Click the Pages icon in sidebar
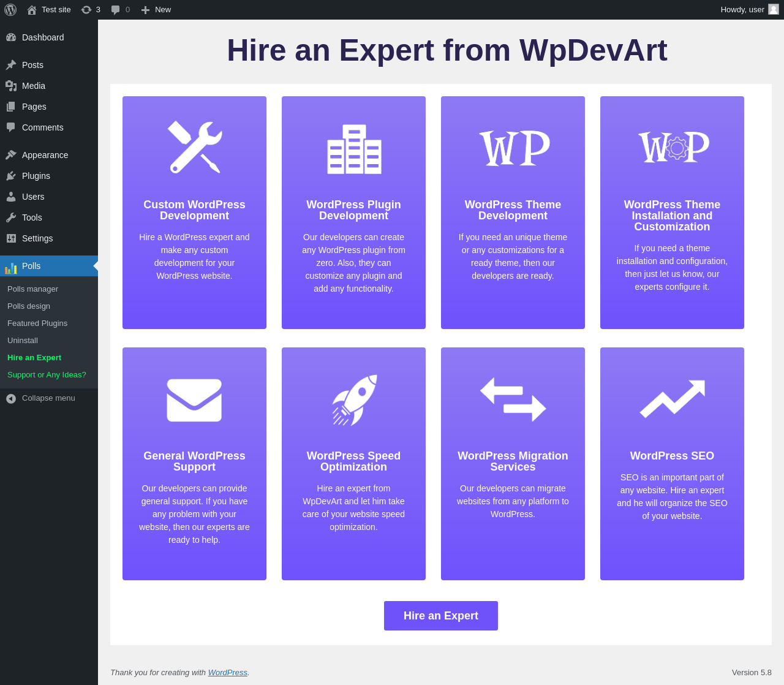 pyautogui.click(x=11, y=107)
